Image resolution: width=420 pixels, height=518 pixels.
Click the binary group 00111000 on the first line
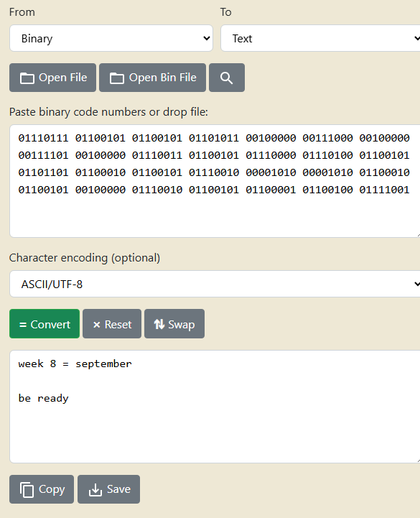coord(327,138)
